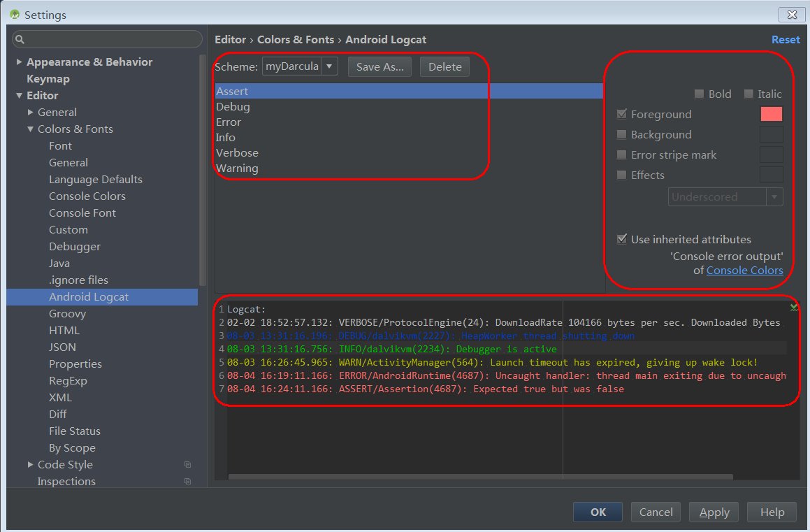Click the search magnifier icon in settings
This screenshot has width=810, height=532.
click(20, 39)
